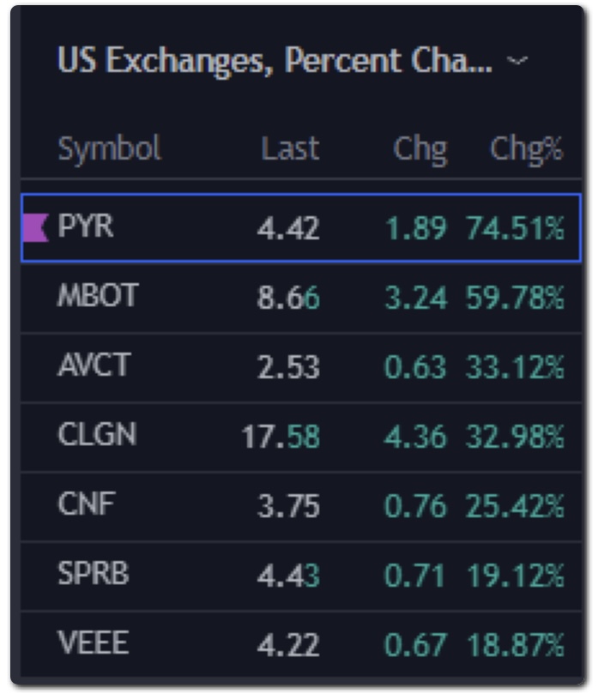Image resolution: width=598 pixels, height=700 pixels.
Task: Sort by the Symbol column header
Action: point(109,149)
